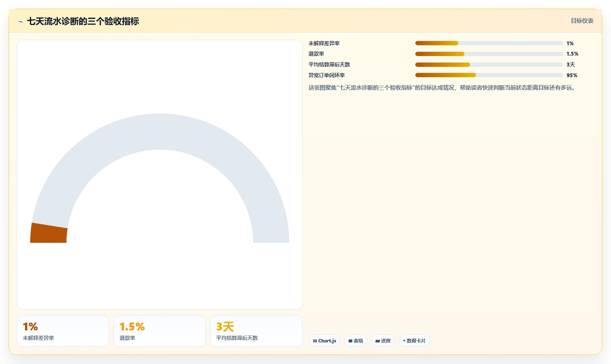Open the 3天 平均结算滞后天数 metric card

point(256,331)
